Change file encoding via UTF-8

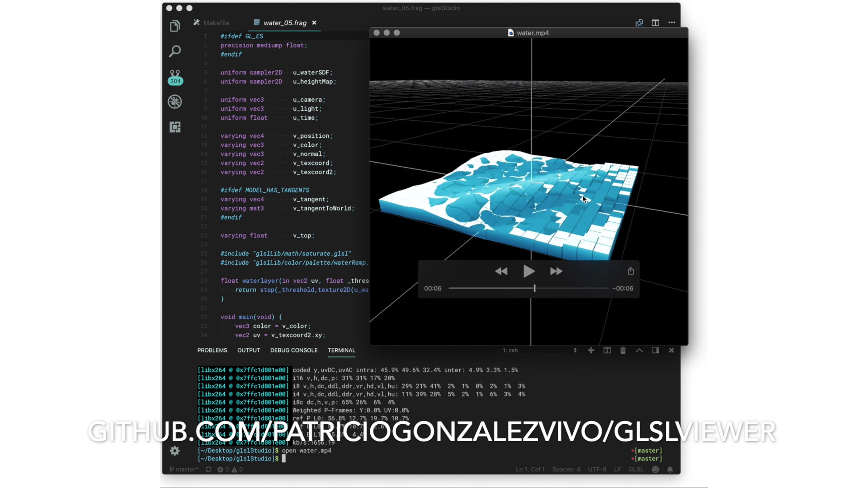(597, 469)
